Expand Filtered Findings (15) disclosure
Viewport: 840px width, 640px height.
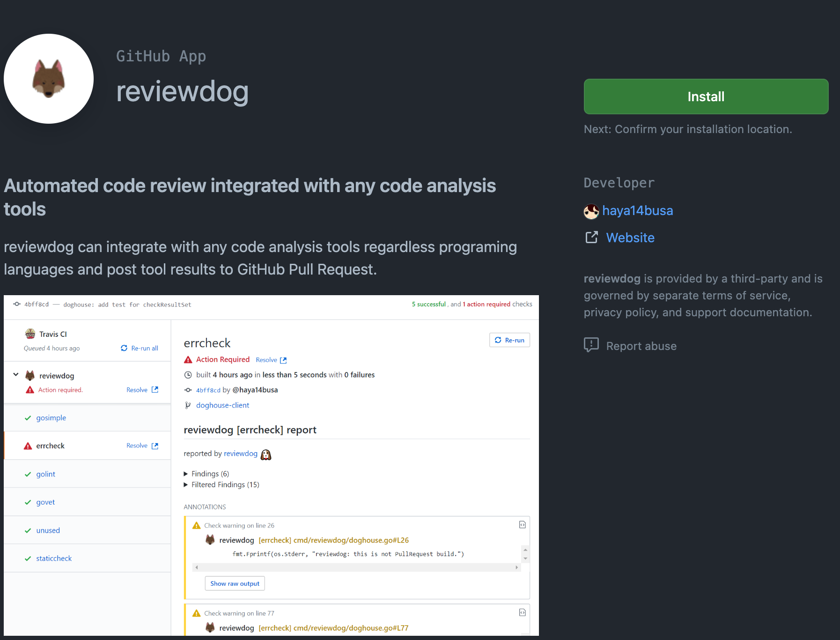pyautogui.click(x=221, y=484)
